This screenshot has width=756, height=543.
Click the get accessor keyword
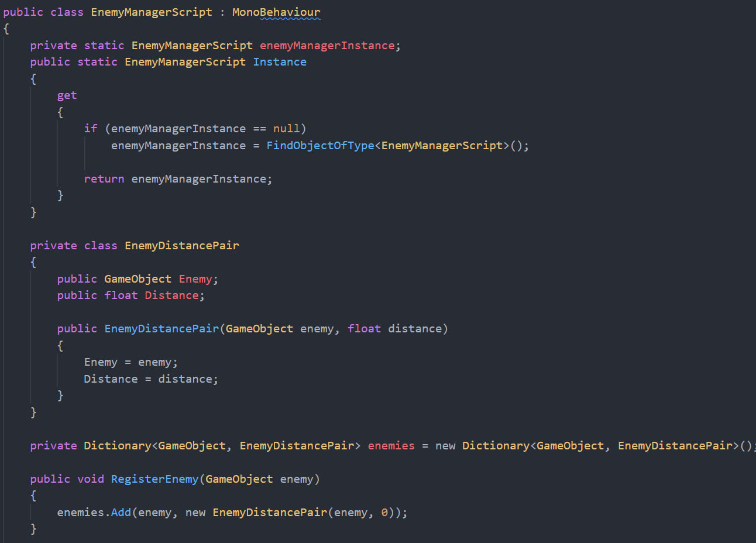67,96
